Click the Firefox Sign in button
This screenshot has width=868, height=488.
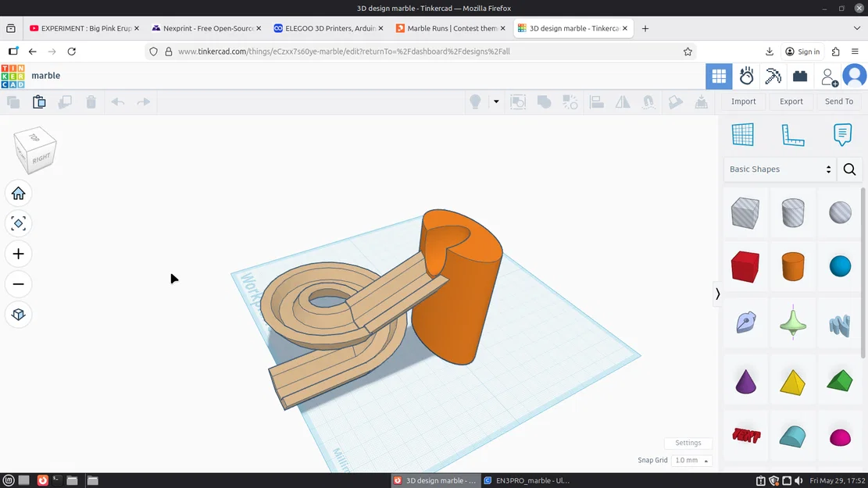[x=802, y=52]
